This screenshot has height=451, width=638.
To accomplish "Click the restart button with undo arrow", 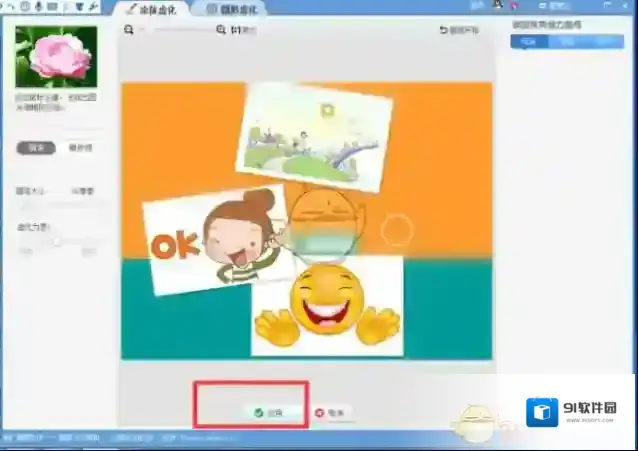I will point(459,31).
